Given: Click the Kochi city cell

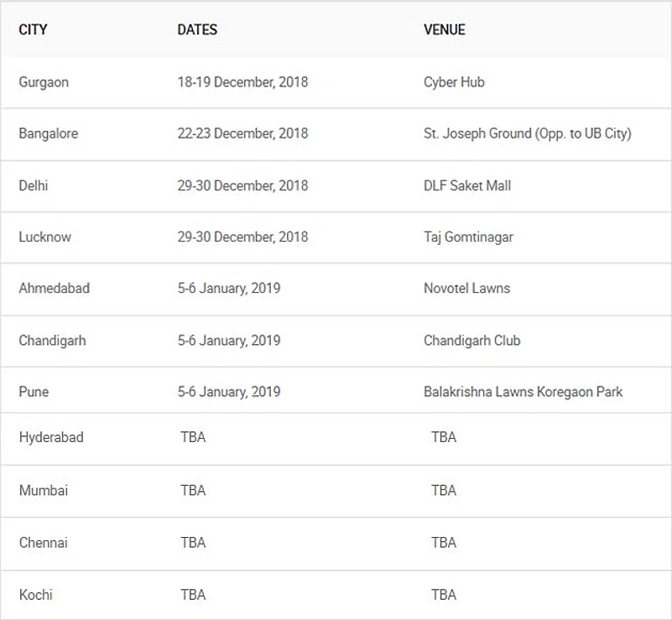Looking at the screenshot, I should tap(36, 594).
